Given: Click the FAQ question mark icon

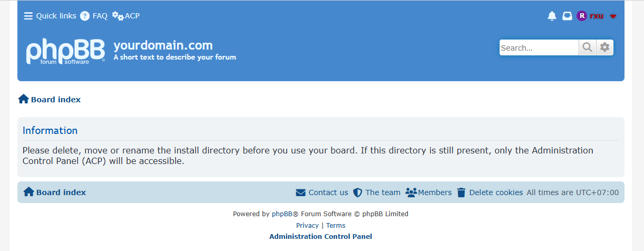Looking at the screenshot, I should tap(85, 16).
